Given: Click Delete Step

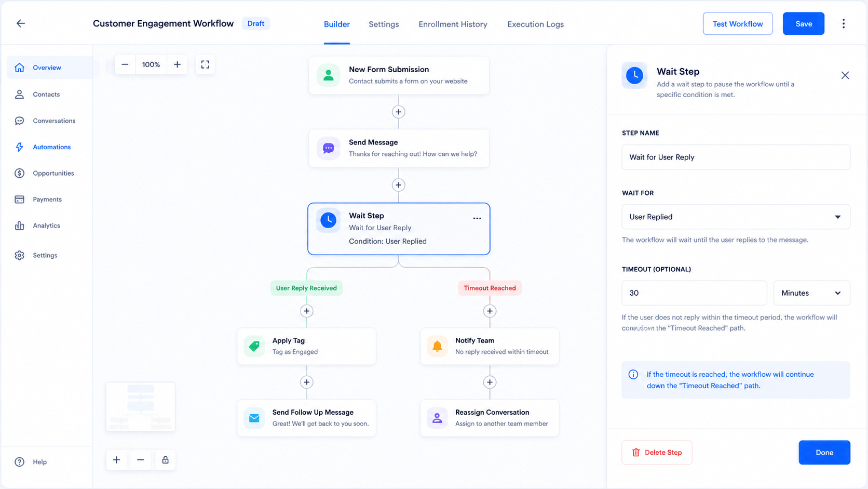Looking at the screenshot, I should point(657,453).
